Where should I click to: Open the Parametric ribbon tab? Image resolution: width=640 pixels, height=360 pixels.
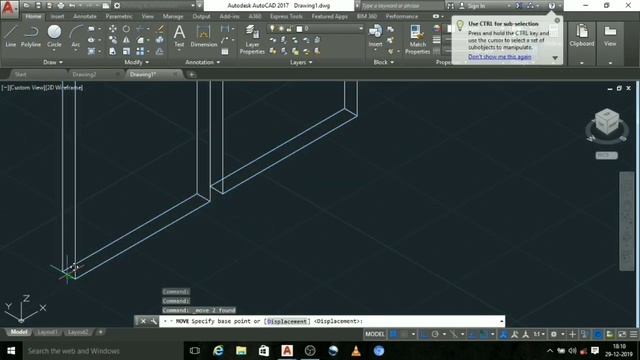(x=119, y=16)
